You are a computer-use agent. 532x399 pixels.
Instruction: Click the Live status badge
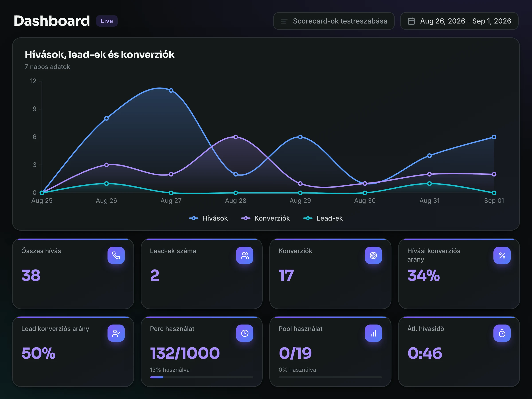point(107,21)
